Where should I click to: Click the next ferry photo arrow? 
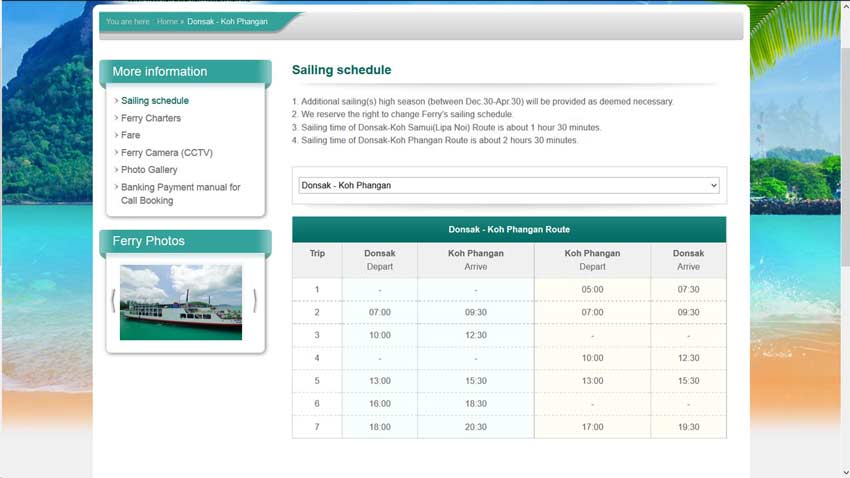click(255, 301)
